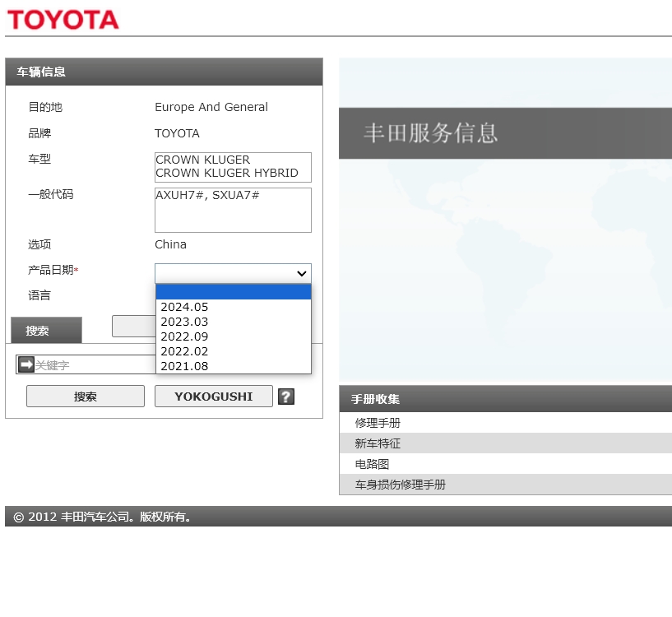Open the help question mark icon
The image size is (672, 617).
pos(285,397)
